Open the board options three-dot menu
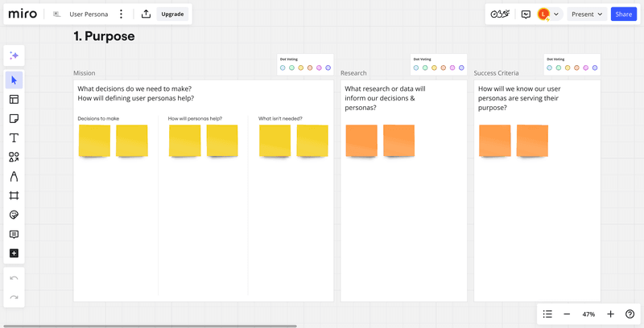Image resolution: width=644 pixels, height=328 pixels. (x=122, y=14)
